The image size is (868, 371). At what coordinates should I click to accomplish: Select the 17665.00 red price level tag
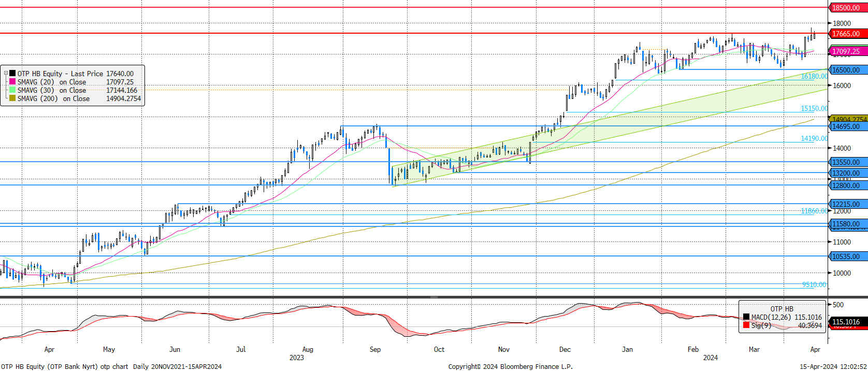(x=848, y=34)
